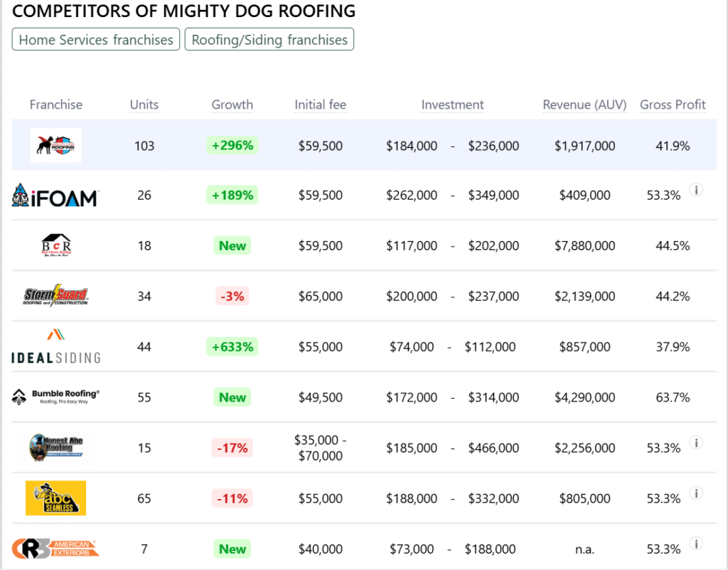This screenshot has height=570, width=728.
Task: Click info icon beside iFOAM gross profit
Action: (696, 190)
